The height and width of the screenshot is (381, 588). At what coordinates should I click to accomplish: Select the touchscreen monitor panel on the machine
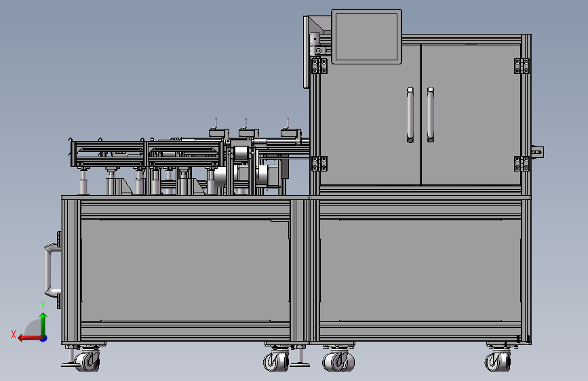(366, 37)
